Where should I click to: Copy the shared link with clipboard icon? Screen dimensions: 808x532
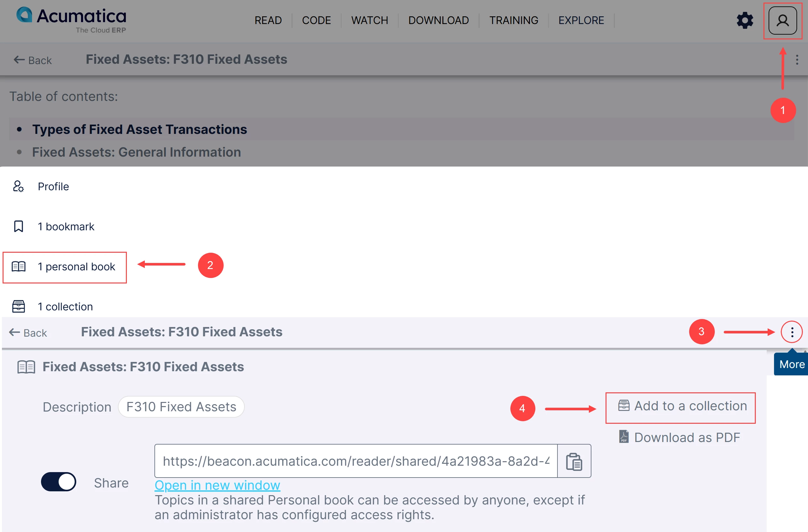[574, 461]
